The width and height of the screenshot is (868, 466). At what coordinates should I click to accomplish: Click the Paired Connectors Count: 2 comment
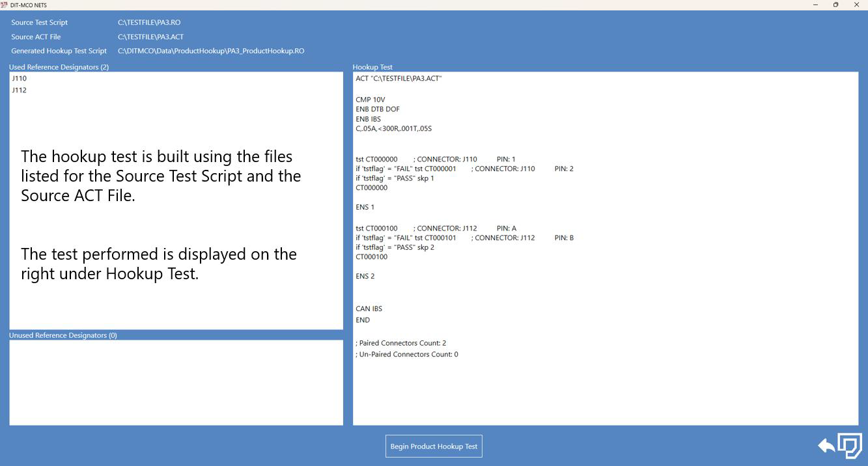[400, 343]
